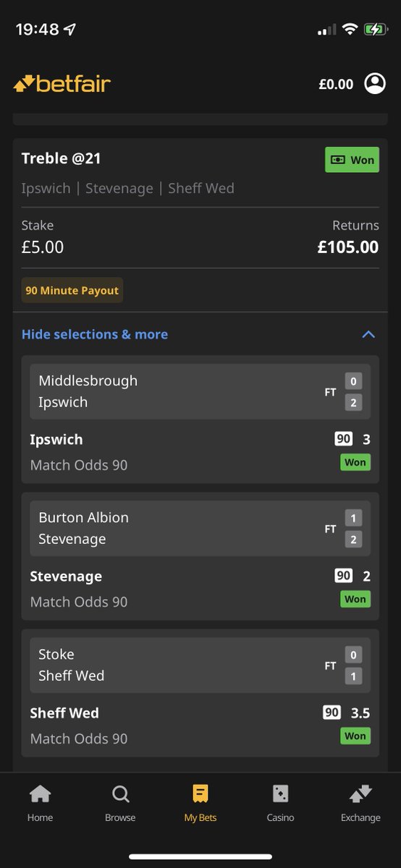Tap the 90 Minute Payout badge
The image size is (401, 868).
click(x=72, y=290)
